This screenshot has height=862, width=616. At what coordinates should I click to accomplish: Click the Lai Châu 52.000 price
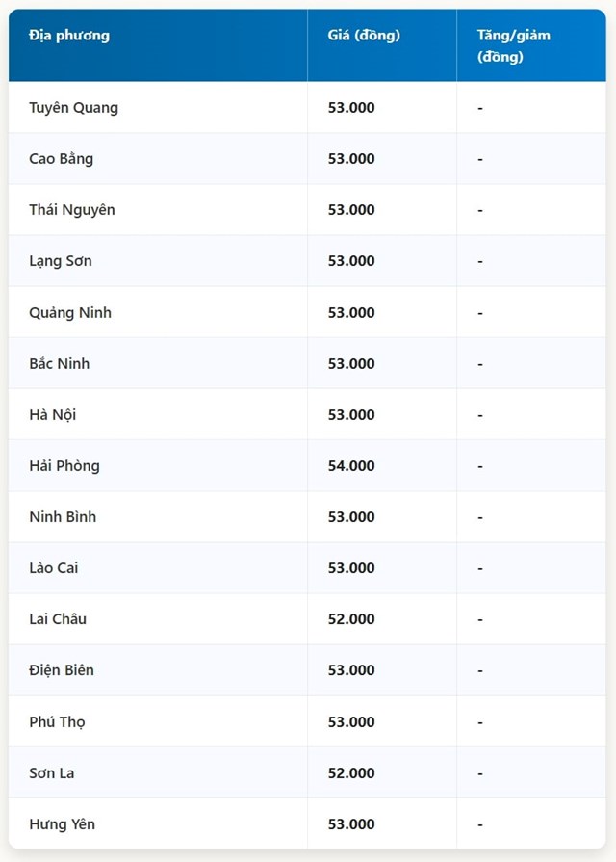351,619
